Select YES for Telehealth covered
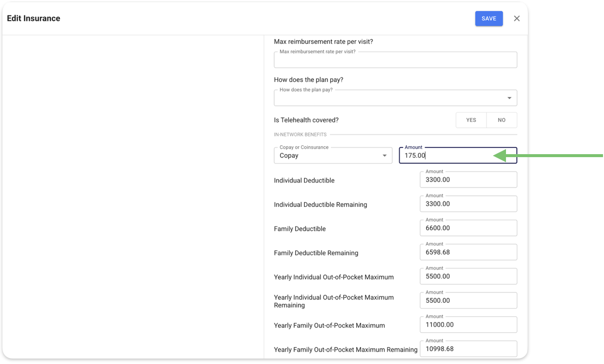The image size is (604, 364). click(x=471, y=120)
